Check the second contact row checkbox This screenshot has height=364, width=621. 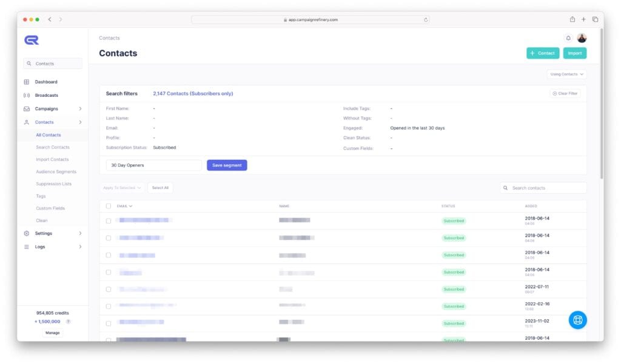click(x=109, y=238)
